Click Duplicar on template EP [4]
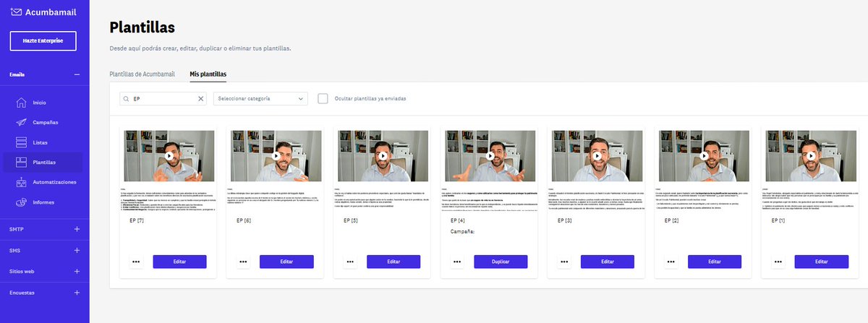The image size is (868, 323). pyautogui.click(x=501, y=262)
